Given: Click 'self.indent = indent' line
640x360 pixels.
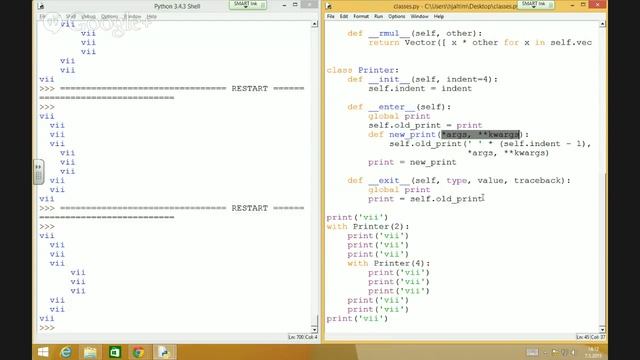Looking at the screenshot, I should pos(420,89).
